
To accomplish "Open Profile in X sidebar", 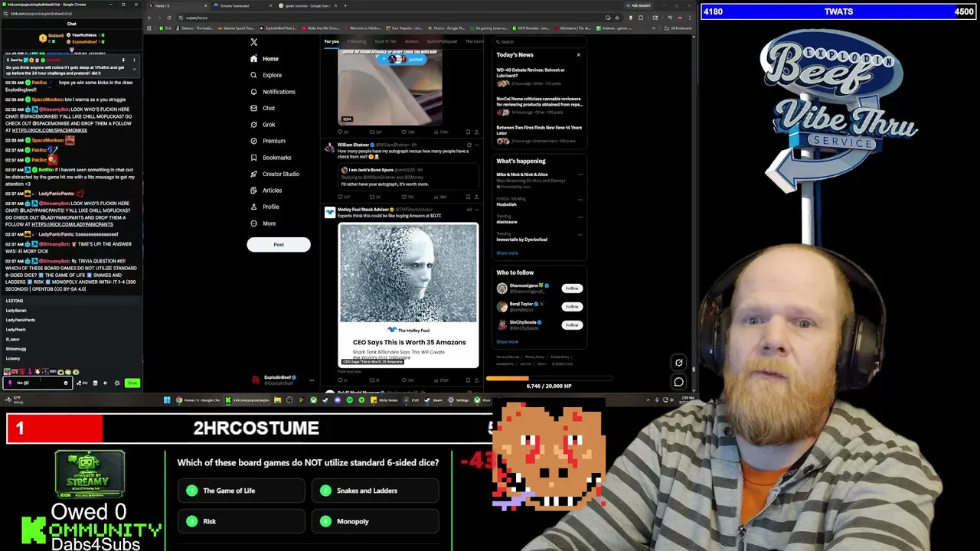I will tap(264, 207).
